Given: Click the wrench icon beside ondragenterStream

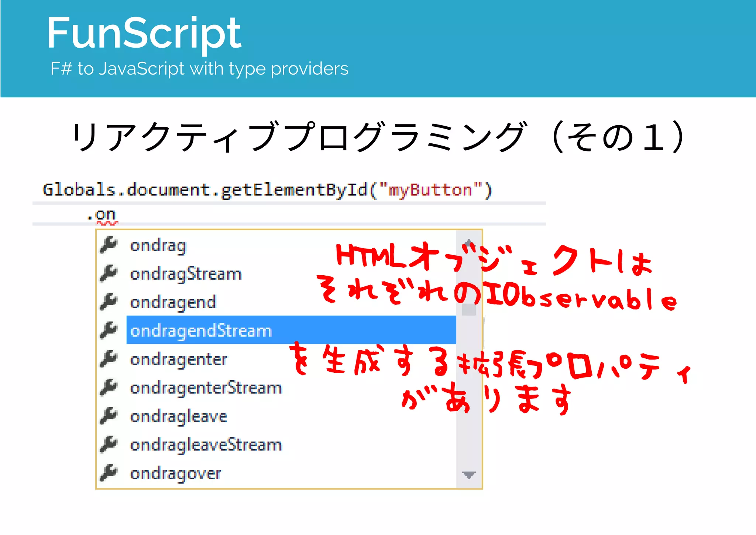Looking at the screenshot, I should pyautogui.click(x=109, y=387).
